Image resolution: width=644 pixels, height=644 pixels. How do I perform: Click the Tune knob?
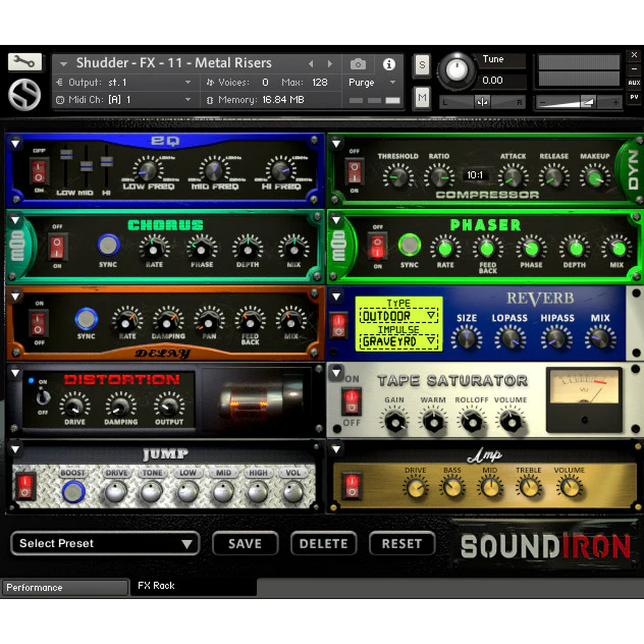457,70
